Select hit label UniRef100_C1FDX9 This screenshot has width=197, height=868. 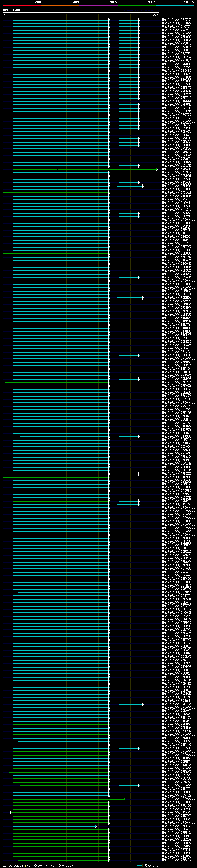click(177, 291)
